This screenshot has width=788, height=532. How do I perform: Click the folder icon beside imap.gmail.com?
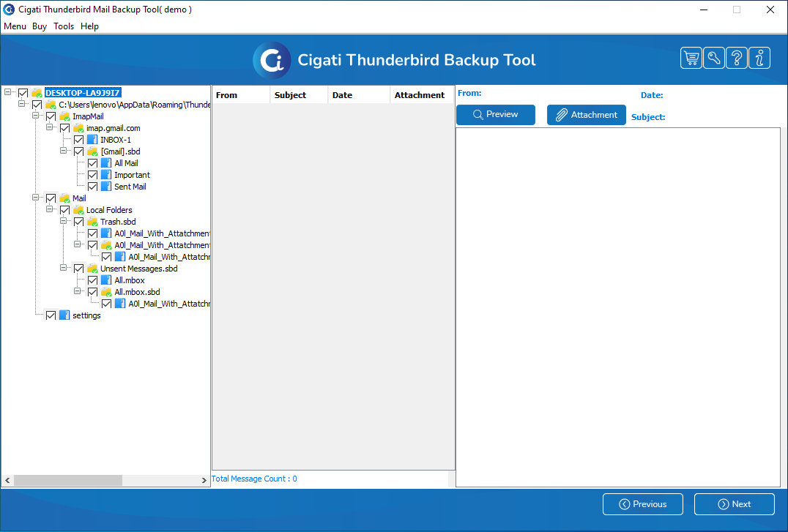(x=78, y=128)
